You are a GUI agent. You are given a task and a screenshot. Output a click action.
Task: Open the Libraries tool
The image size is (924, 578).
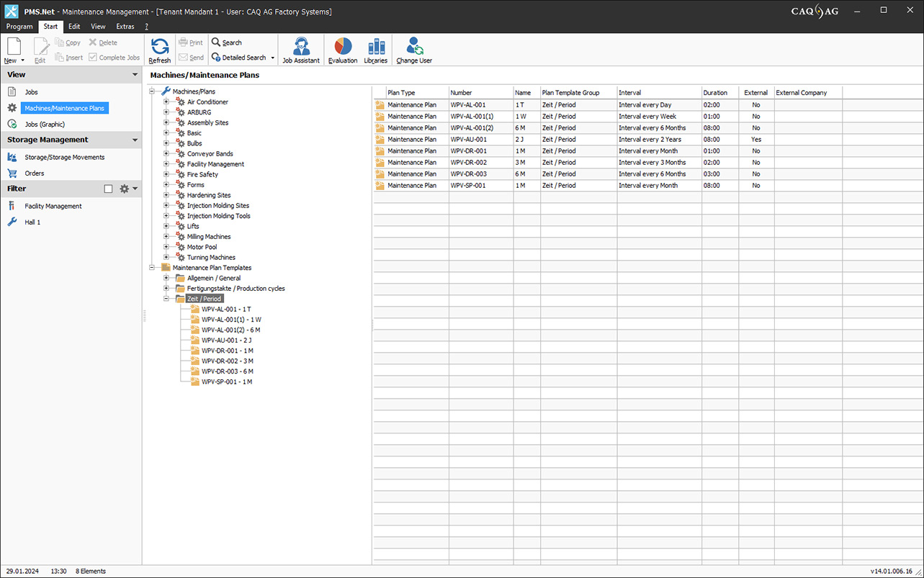pyautogui.click(x=376, y=50)
